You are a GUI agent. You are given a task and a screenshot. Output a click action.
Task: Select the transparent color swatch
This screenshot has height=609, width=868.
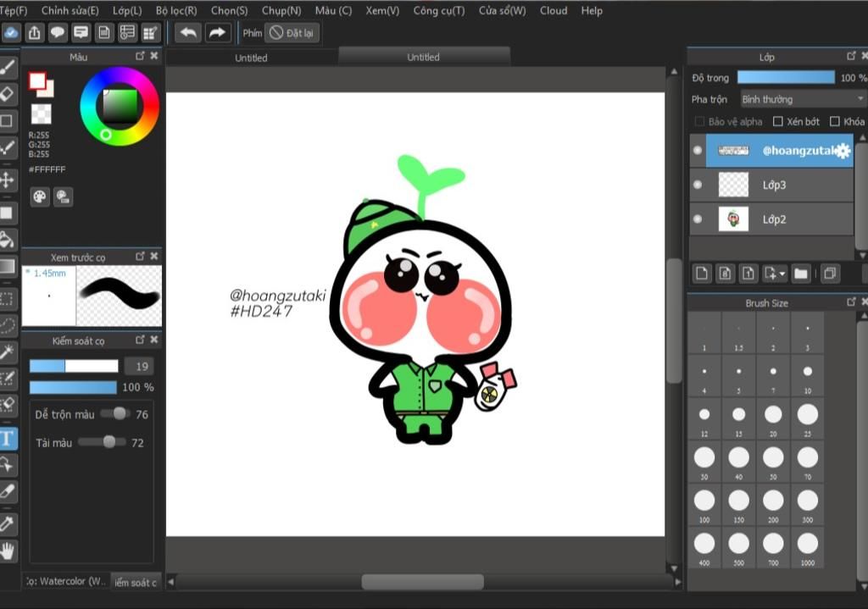(41, 114)
